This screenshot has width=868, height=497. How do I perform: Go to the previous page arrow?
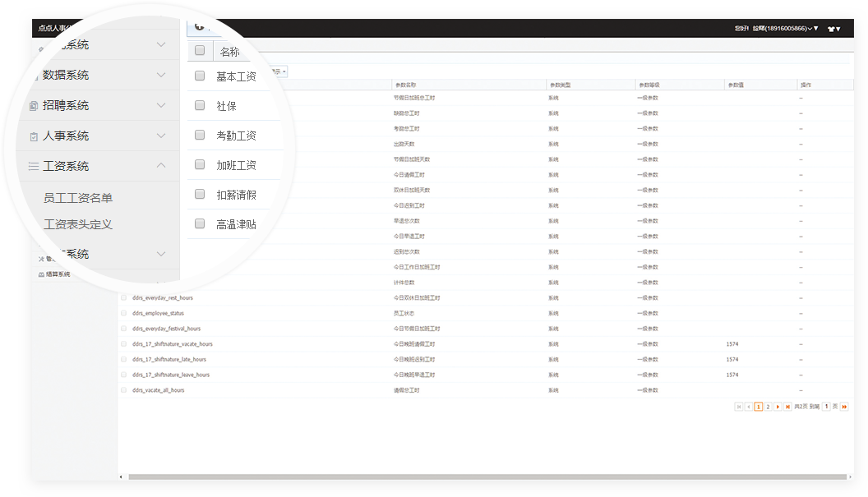tap(749, 407)
